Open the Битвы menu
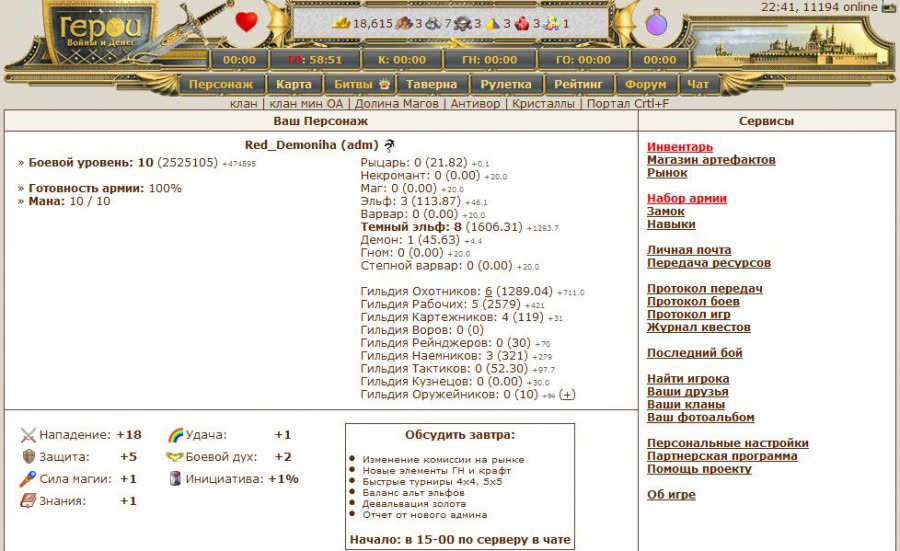Screen dimensions: 900x551 [354, 84]
